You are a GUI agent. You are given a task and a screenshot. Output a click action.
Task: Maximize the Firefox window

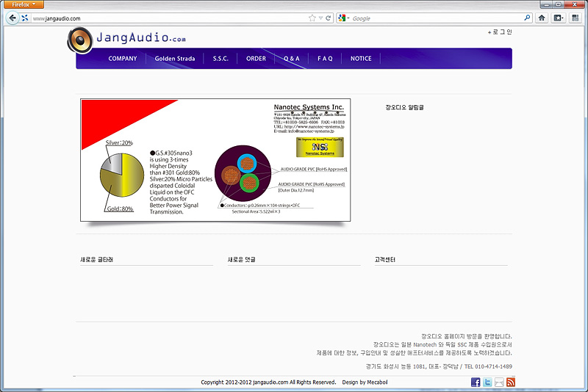click(558, 4)
